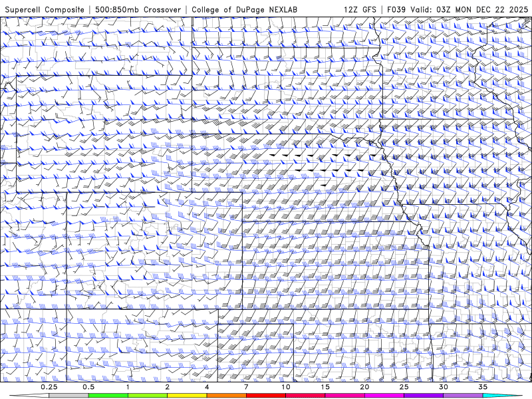Click the red segment between 7 and 10
This screenshot has width=532, height=399.
[265, 396]
